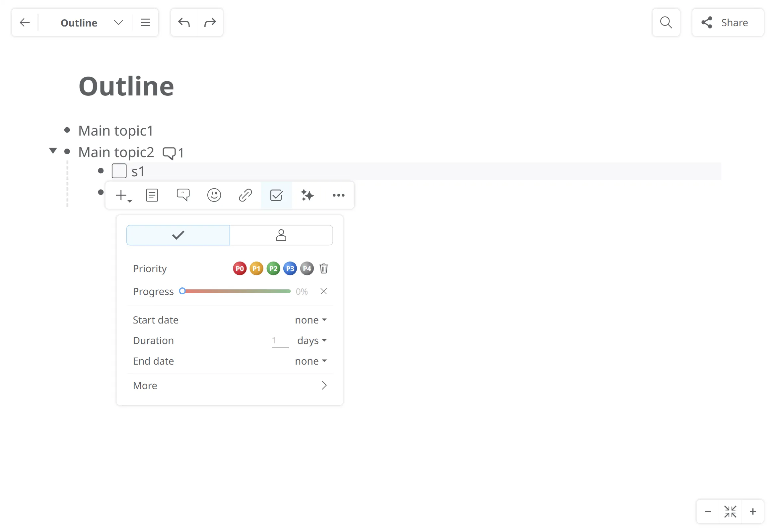Screen dimensions: 775x532
Task: Open the three-dot more options
Action: 338,195
